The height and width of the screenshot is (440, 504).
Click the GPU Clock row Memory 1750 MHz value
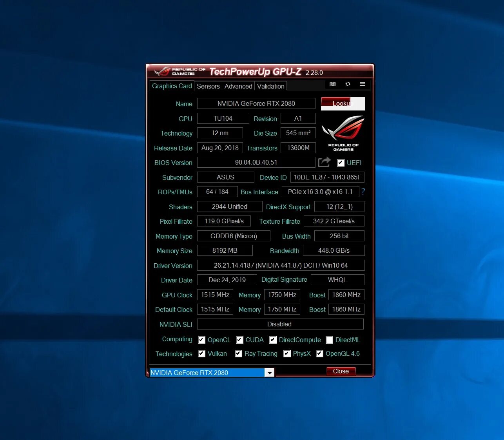click(282, 295)
